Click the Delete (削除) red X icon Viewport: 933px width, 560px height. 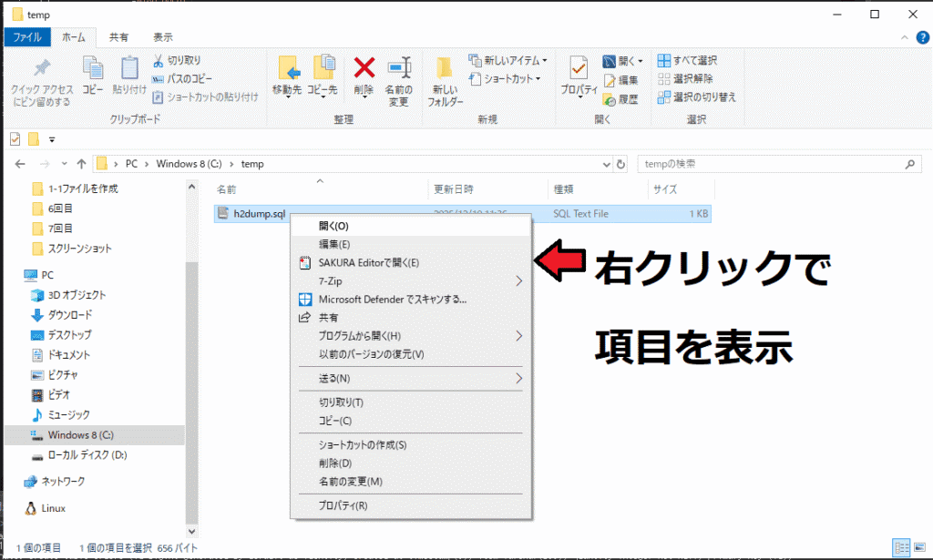click(364, 68)
